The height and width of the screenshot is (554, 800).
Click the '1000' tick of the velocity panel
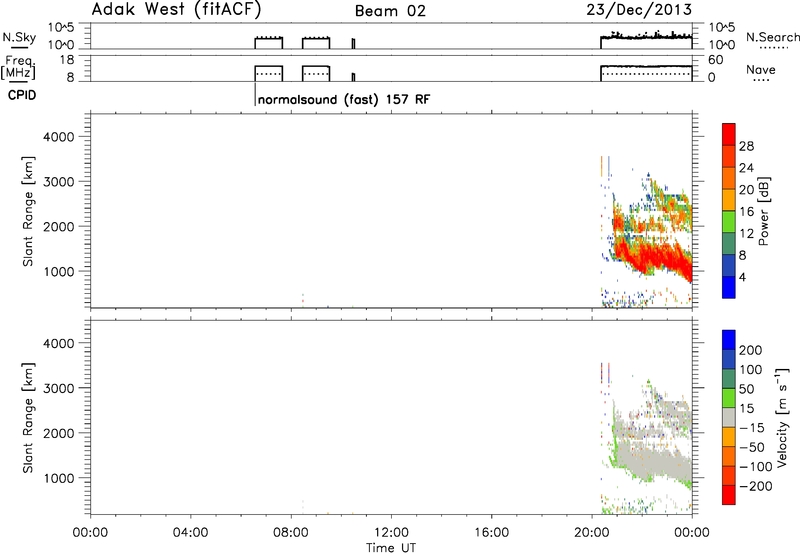coord(58,478)
